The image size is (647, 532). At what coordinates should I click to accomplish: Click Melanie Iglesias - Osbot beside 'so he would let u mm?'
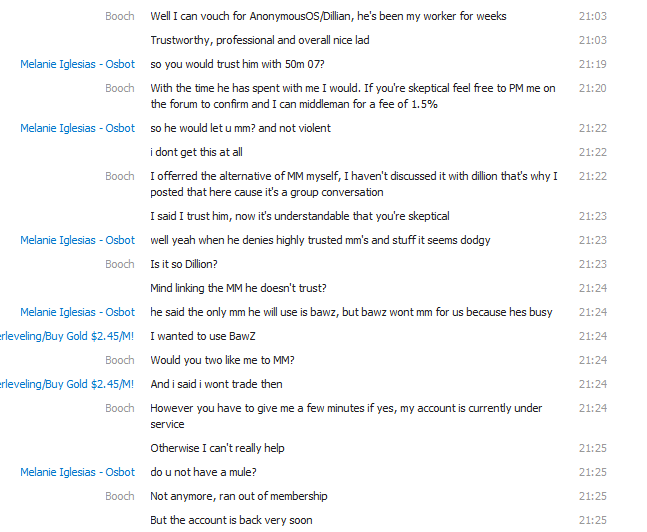[x=78, y=128]
